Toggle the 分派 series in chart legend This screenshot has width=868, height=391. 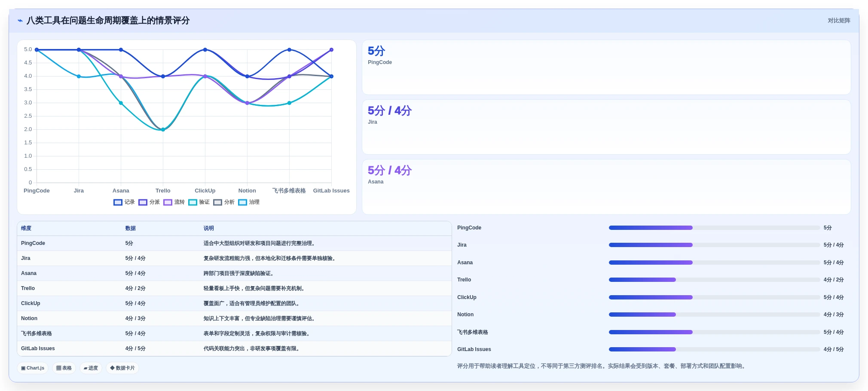pyautogui.click(x=149, y=202)
